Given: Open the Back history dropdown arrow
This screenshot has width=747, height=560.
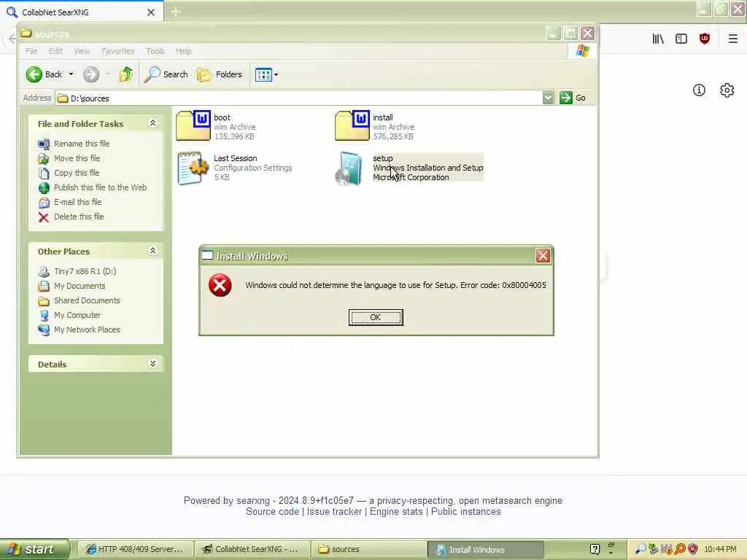Looking at the screenshot, I should pos(71,74).
